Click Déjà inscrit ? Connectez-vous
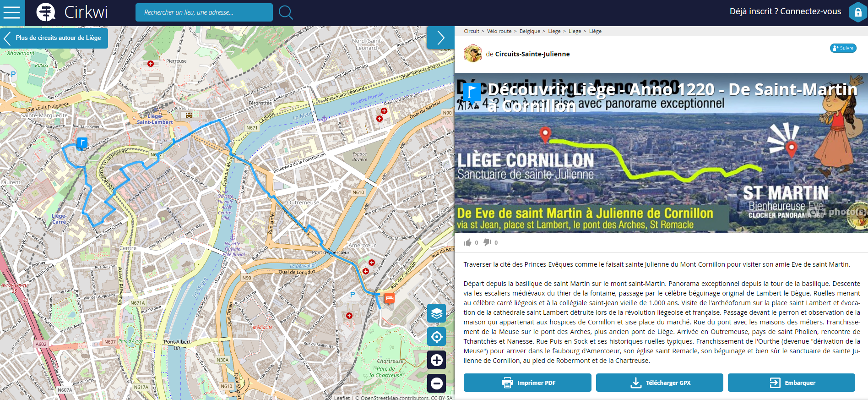This screenshot has height=400, width=868. (785, 11)
